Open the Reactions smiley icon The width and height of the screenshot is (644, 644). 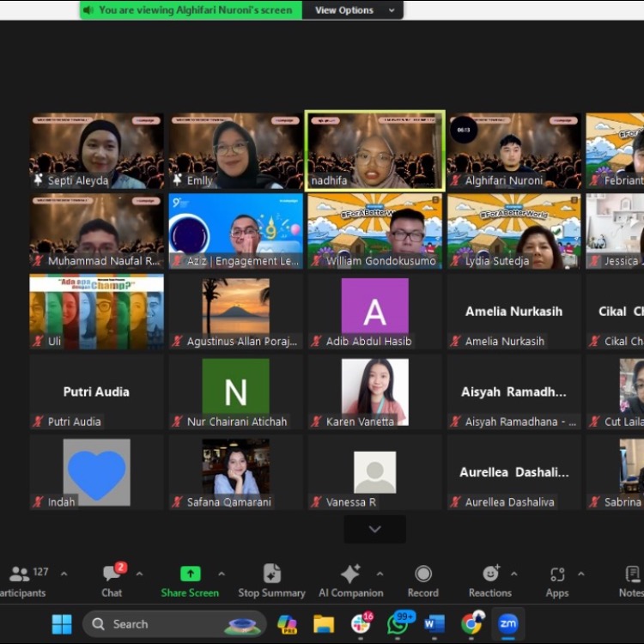pyautogui.click(x=491, y=573)
